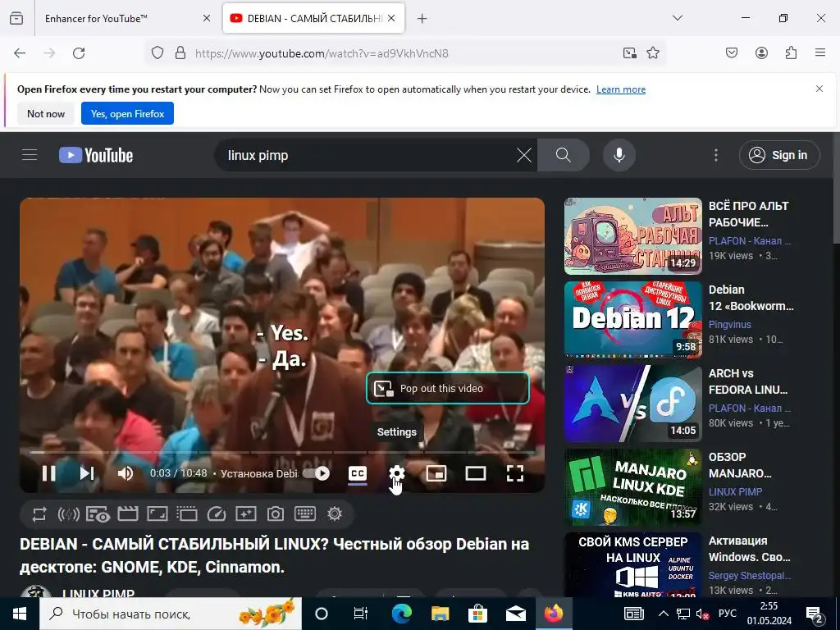Image resolution: width=840 pixels, height=630 pixels.
Task: Save page to Pocket
Action: [732, 53]
